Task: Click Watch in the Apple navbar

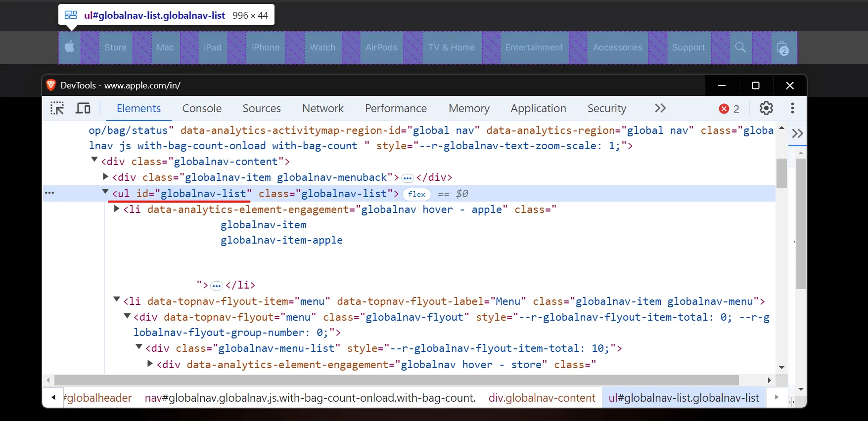Action: pos(322,47)
